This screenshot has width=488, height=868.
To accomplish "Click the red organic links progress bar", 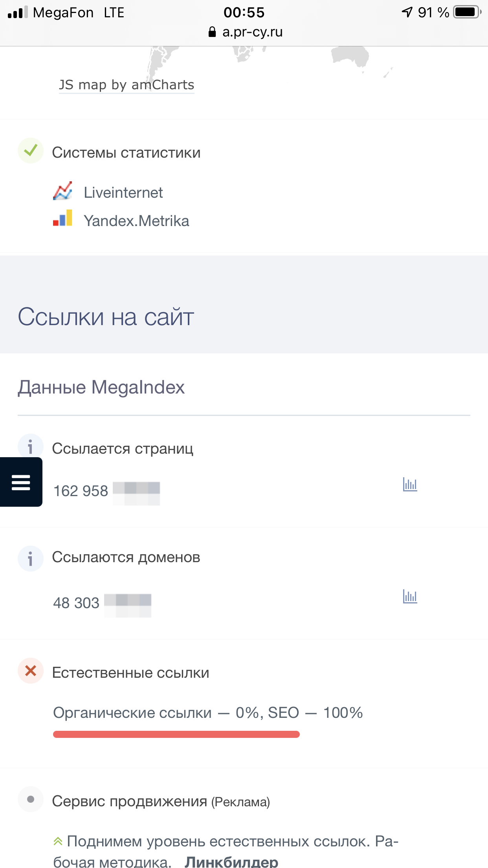I will [x=176, y=734].
